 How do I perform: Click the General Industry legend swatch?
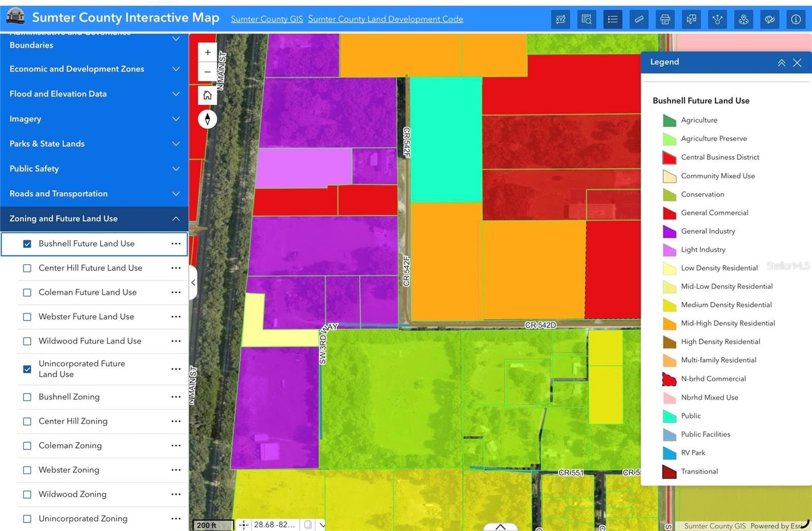pyautogui.click(x=669, y=231)
